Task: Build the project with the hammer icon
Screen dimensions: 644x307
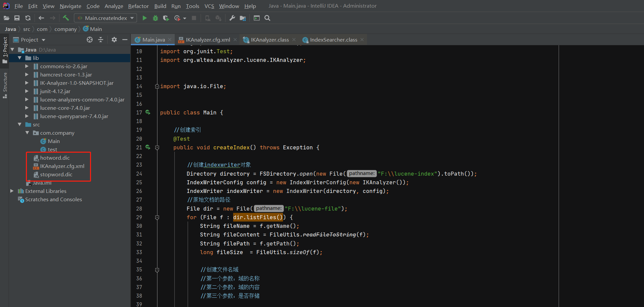Action: 66,18
